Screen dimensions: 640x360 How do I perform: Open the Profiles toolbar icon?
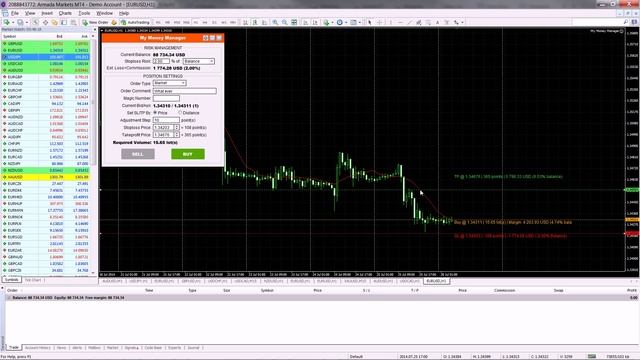click(20, 22)
